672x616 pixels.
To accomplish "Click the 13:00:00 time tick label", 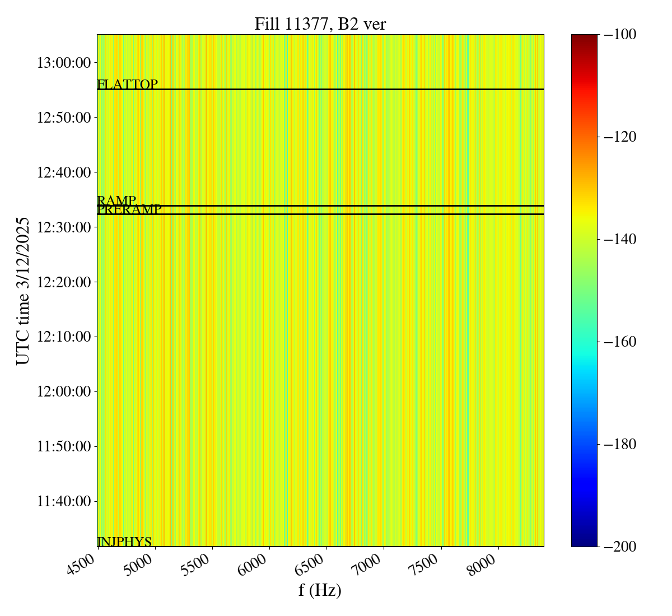I will click(x=64, y=62).
